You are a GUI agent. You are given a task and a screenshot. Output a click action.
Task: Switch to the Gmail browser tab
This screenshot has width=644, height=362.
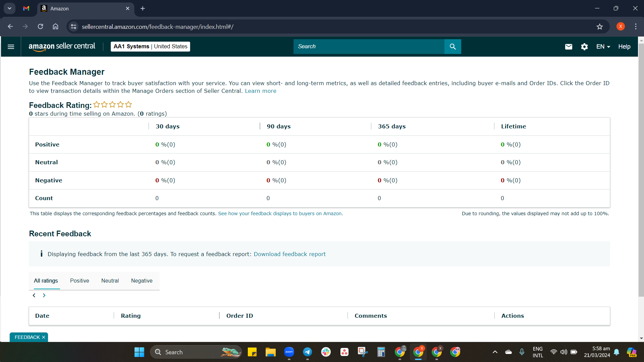coord(26,8)
